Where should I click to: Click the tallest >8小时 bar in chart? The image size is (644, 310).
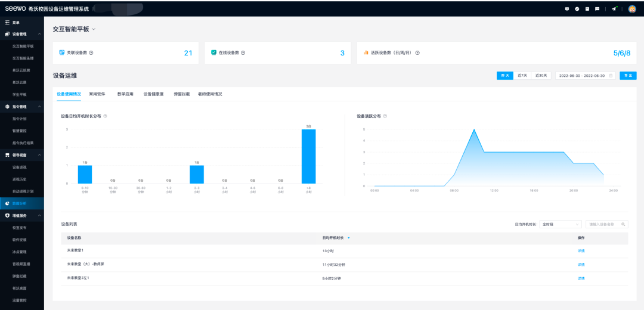click(308, 156)
